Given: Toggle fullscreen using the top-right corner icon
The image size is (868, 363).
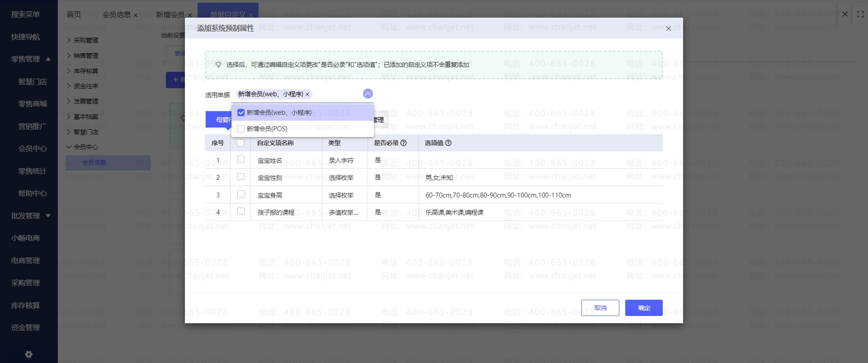Looking at the screenshot, I should (x=860, y=14).
